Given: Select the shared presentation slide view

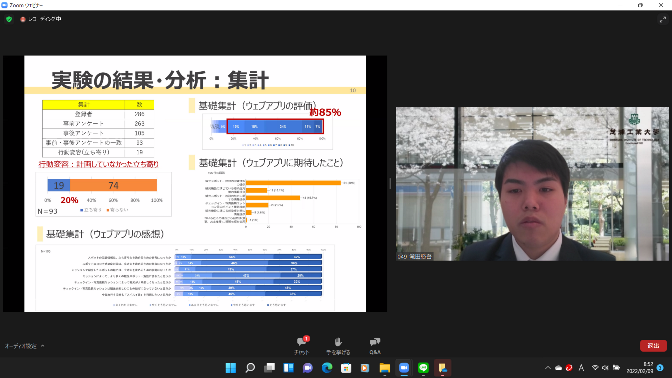Looking at the screenshot, I should [195, 183].
